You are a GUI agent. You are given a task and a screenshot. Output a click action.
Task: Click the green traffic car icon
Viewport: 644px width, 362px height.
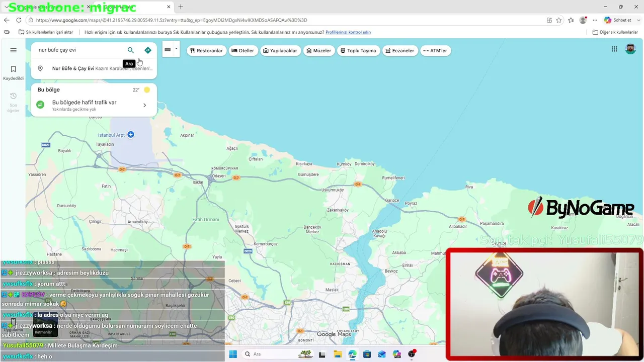41,105
